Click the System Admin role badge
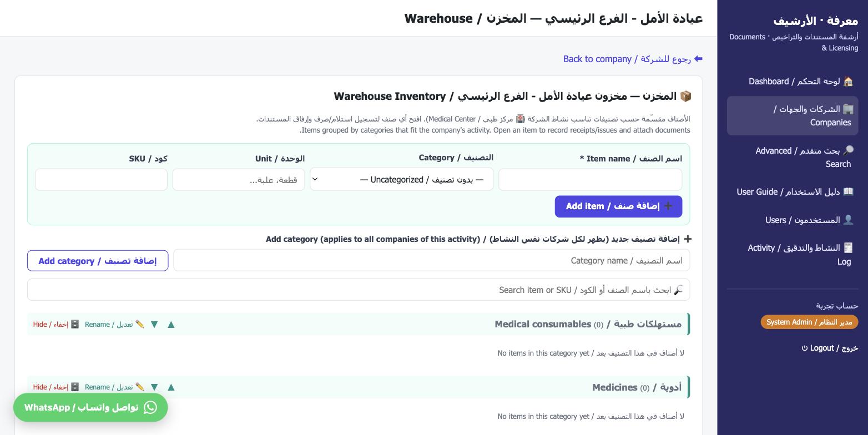The height and width of the screenshot is (435, 868). tap(809, 322)
